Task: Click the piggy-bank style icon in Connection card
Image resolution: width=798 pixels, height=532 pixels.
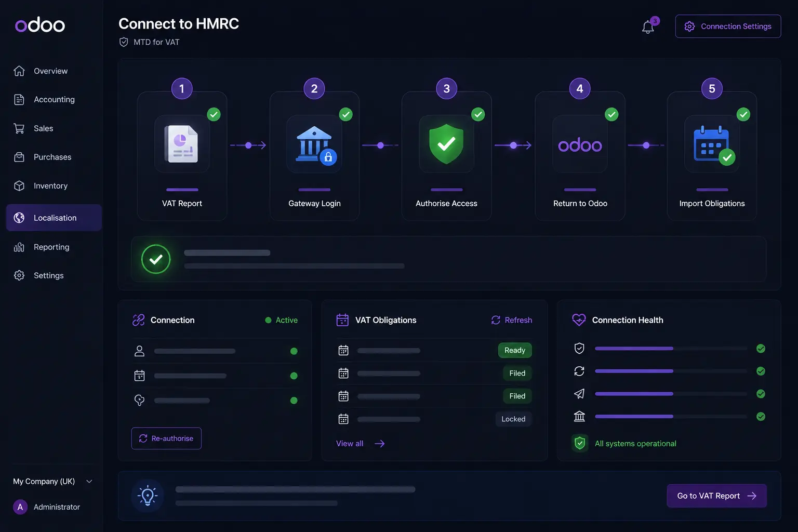Action: click(139, 400)
